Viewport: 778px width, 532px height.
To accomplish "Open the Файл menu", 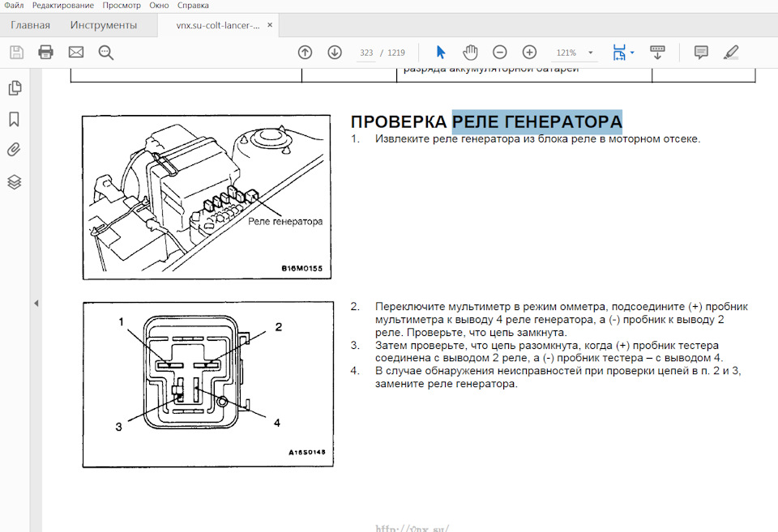I will pyautogui.click(x=14, y=6).
